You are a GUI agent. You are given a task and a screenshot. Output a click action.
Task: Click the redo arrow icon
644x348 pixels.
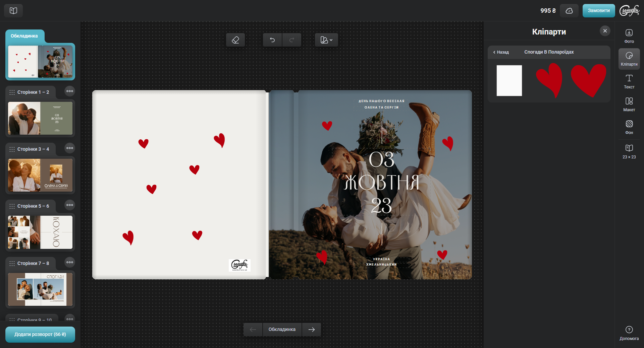point(291,40)
